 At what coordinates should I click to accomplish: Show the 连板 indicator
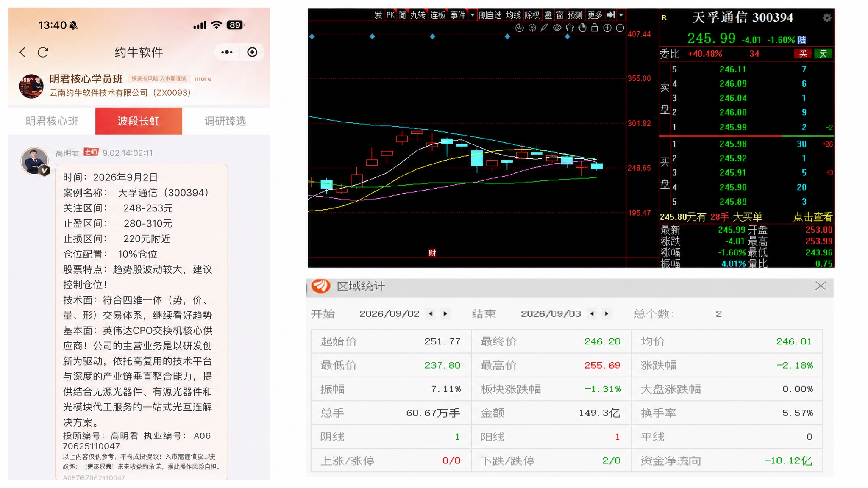(x=438, y=15)
